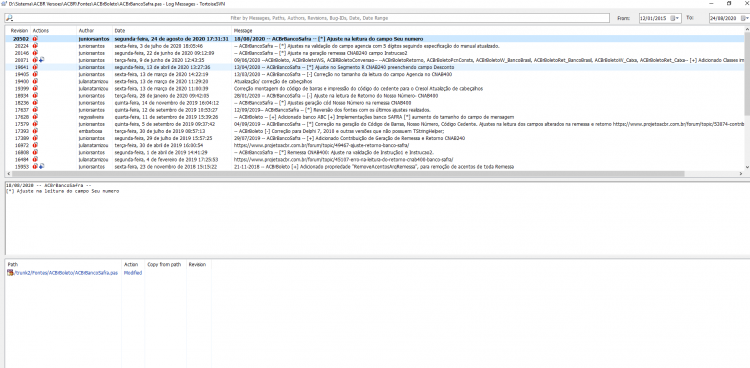Select revision number 15953

point(22,167)
